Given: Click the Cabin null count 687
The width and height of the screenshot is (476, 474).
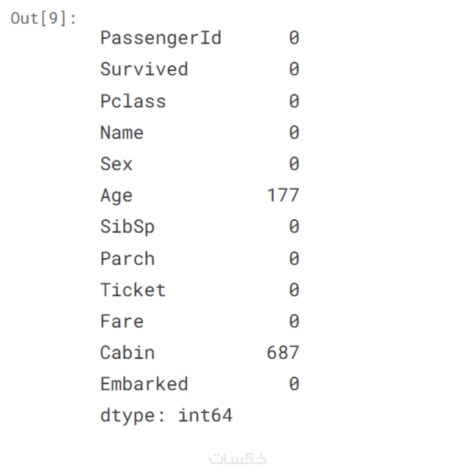Looking at the screenshot, I should (x=283, y=353).
